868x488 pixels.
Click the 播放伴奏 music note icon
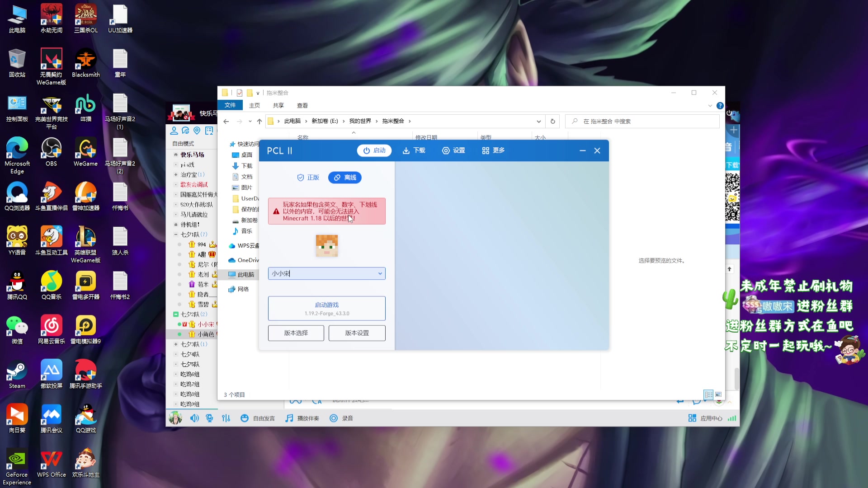pos(289,418)
